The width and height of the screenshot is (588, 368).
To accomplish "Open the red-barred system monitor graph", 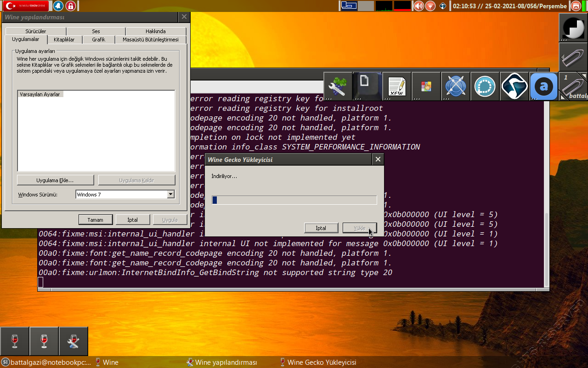I will point(402,6).
